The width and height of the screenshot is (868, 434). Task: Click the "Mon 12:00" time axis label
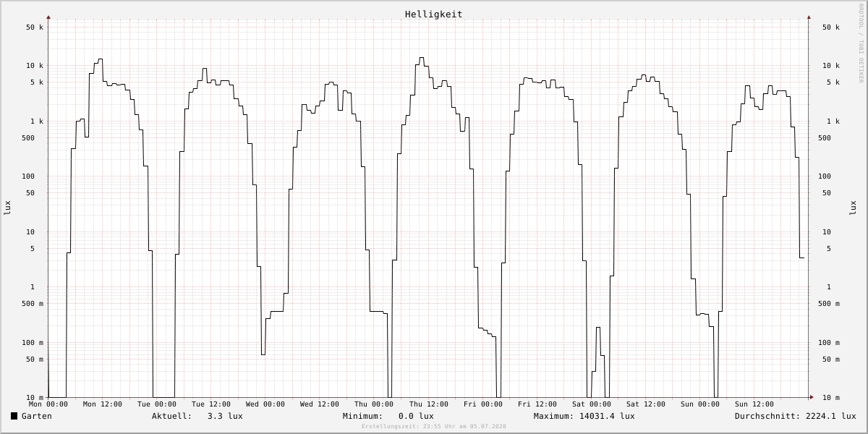pos(103,404)
